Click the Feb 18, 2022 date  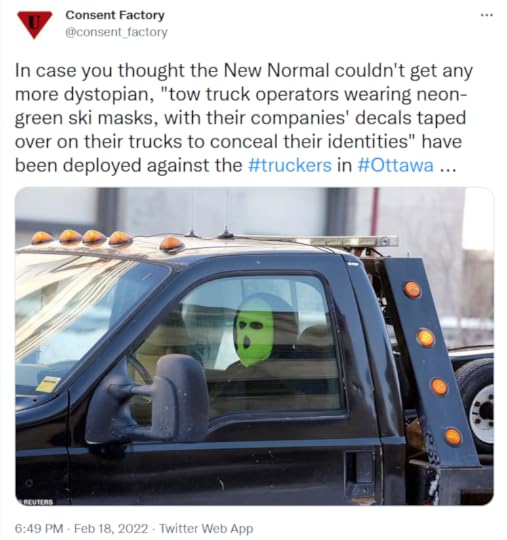click(111, 528)
